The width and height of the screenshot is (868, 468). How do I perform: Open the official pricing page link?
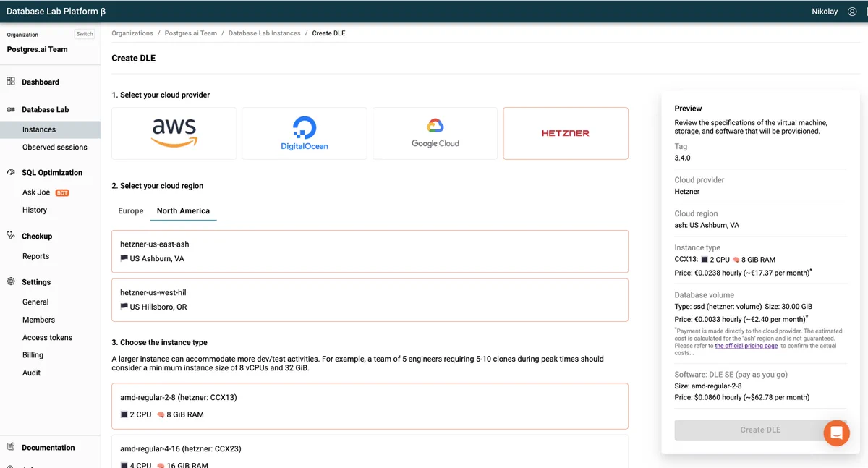click(x=746, y=346)
